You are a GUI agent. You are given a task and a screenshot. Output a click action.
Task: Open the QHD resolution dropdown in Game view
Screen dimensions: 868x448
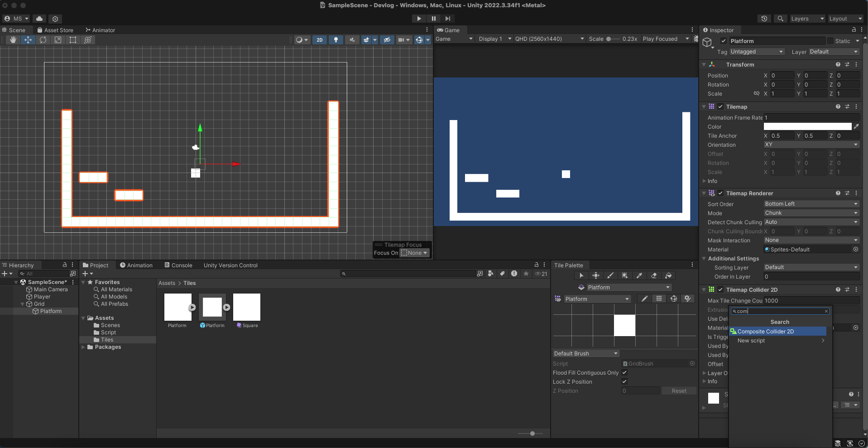pyautogui.click(x=549, y=39)
